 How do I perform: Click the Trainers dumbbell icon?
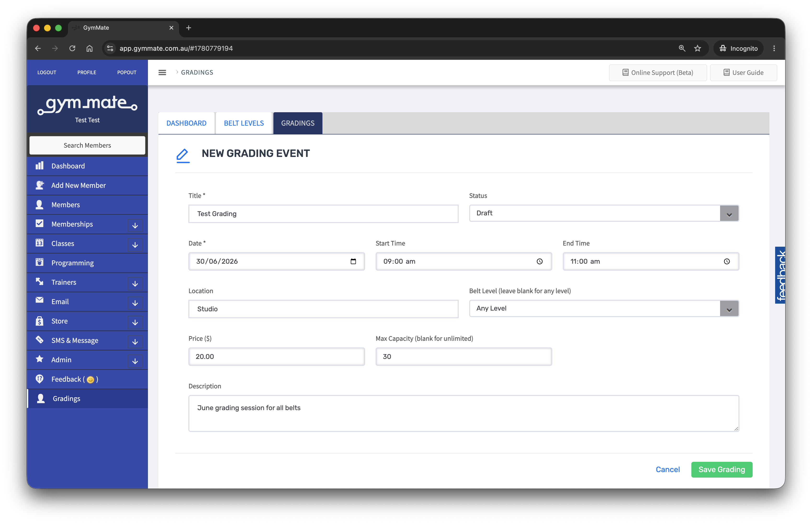click(39, 282)
